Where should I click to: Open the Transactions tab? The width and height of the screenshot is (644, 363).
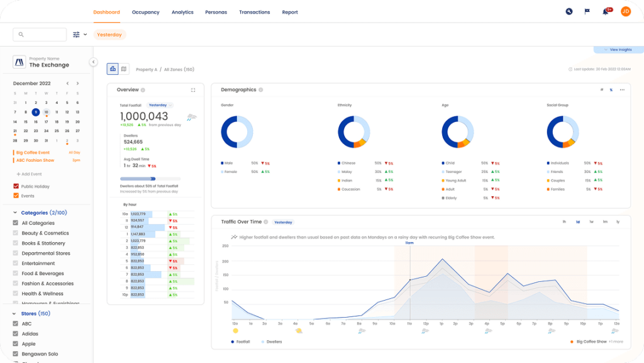coord(254,12)
